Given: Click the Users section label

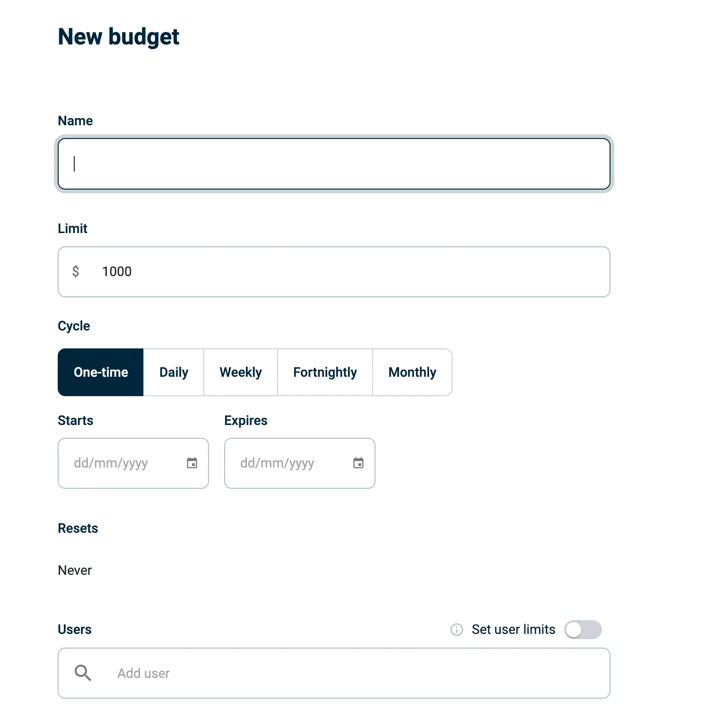Looking at the screenshot, I should click(75, 630).
